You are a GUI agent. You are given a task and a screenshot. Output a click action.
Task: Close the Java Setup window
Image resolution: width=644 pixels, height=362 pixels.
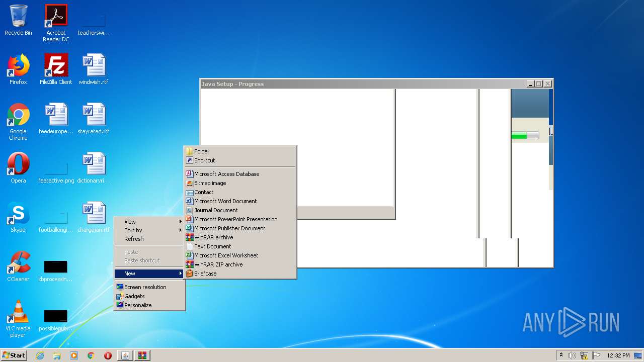point(548,84)
